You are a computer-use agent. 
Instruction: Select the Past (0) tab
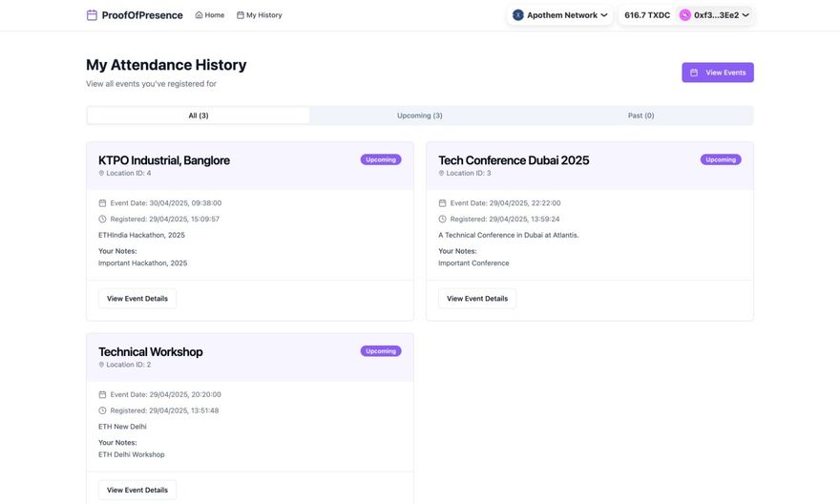[640, 115]
